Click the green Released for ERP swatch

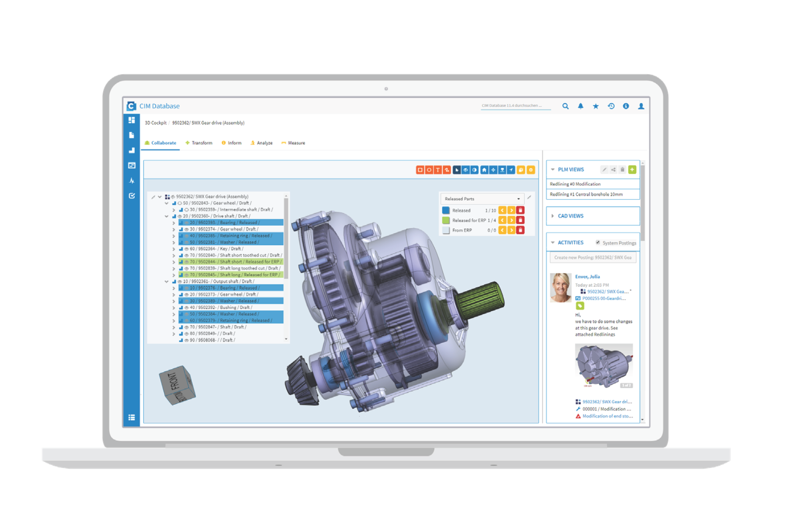coord(446,220)
